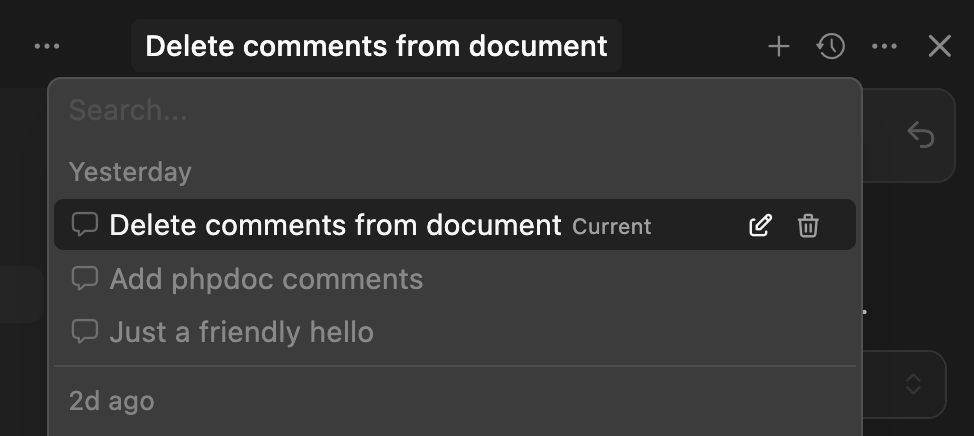
Task: Click chat bubble icon beside Just a friendly hello
Action: coord(85,331)
